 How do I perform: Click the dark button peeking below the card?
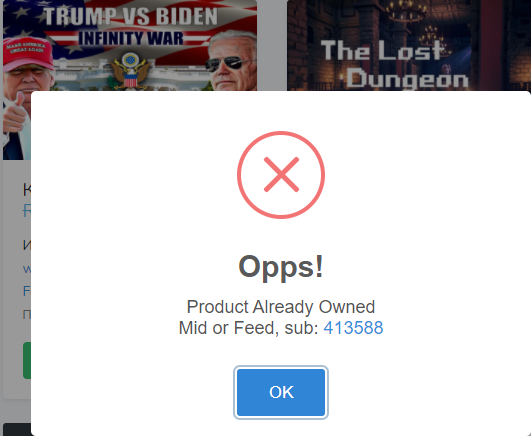click(17, 429)
